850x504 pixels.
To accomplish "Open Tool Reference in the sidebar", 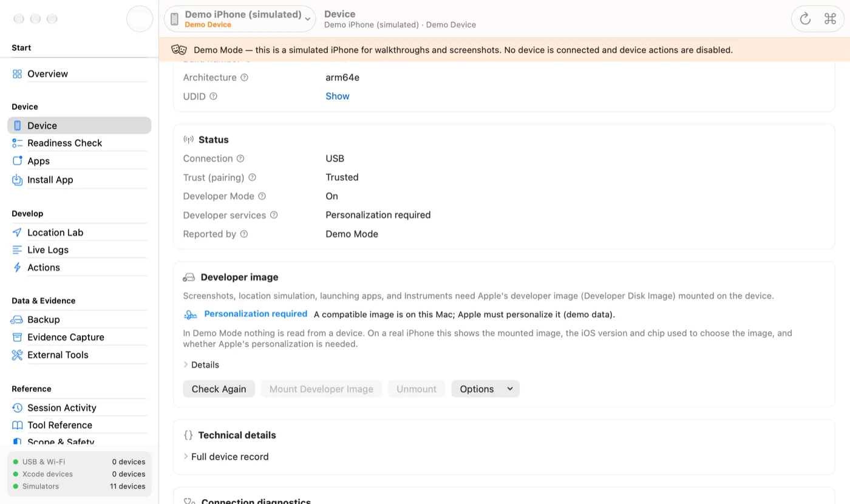I will point(79,425).
